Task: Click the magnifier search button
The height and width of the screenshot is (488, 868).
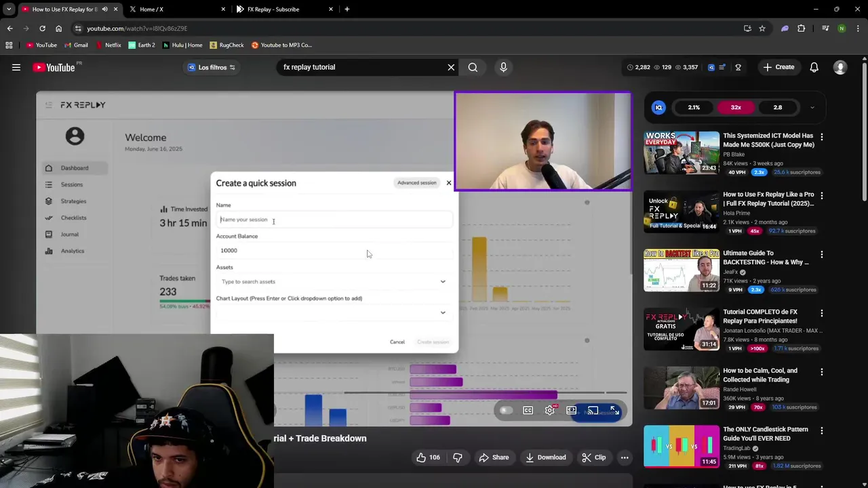Action: [x=473, y=67]
